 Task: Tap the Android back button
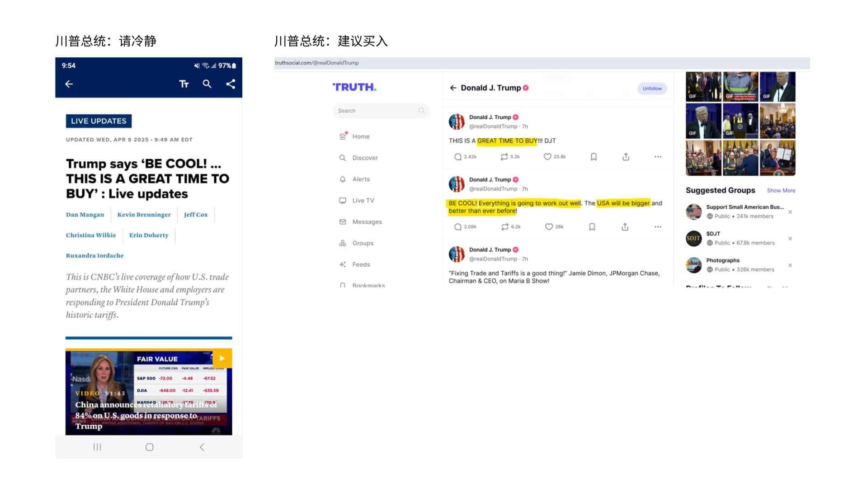click(x=202, y=447)
